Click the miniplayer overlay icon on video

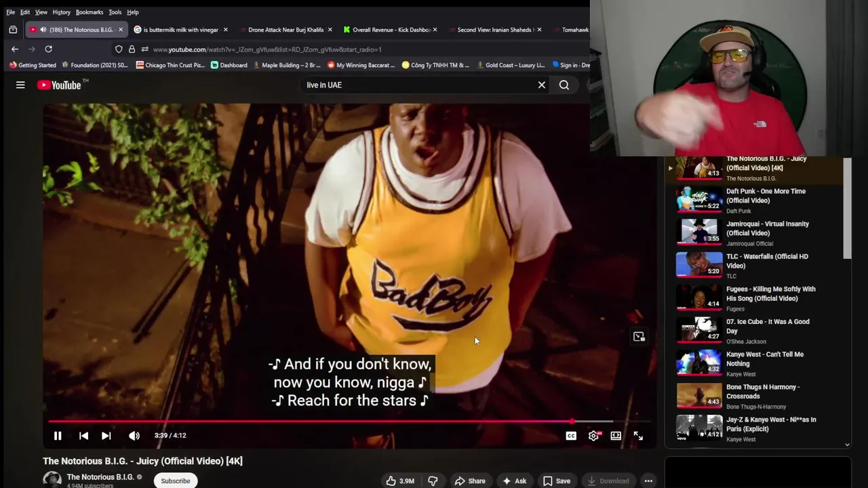tap(639, 336)
